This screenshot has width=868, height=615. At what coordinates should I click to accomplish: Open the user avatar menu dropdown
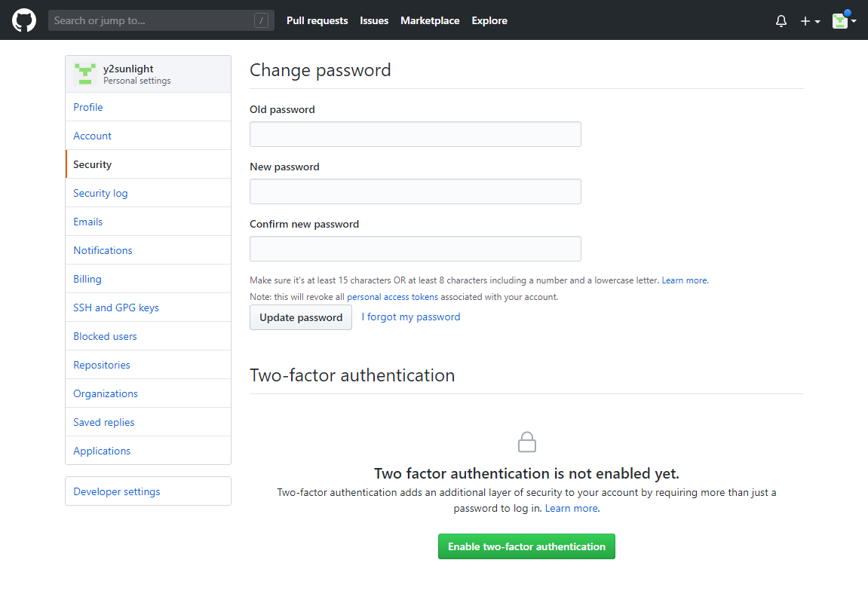(x=844, y=21)
